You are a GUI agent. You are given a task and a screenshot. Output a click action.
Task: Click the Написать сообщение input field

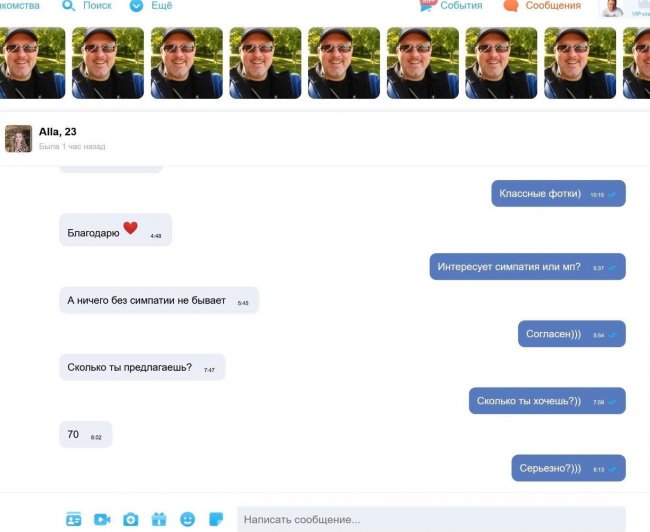431,519
